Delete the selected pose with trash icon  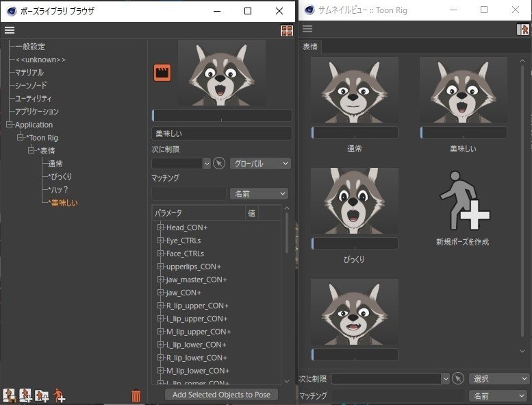coord(136,395)
